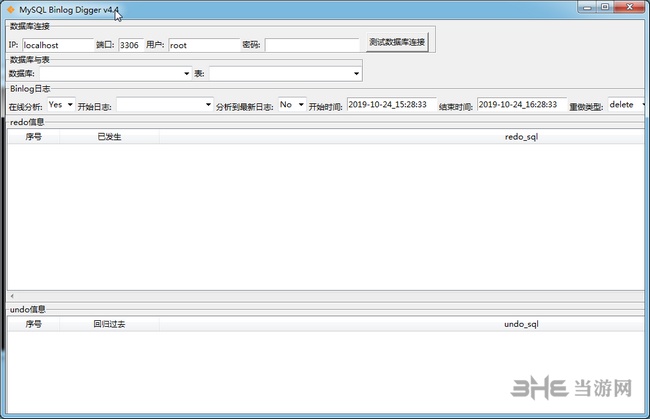The height and width of the screenshot is (419, 650).
Task: Click the start time field 2019-10-24_15:28:33
Action: tap(391, 104)
